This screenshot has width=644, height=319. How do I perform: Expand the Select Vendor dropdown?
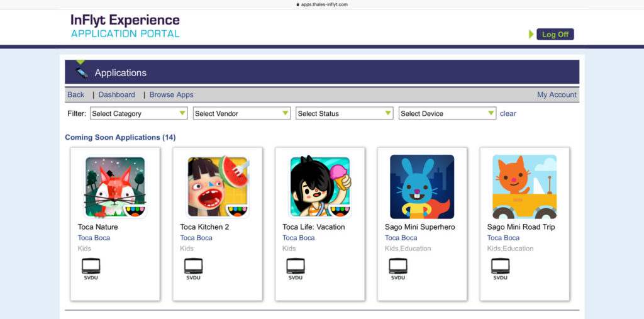241,113
